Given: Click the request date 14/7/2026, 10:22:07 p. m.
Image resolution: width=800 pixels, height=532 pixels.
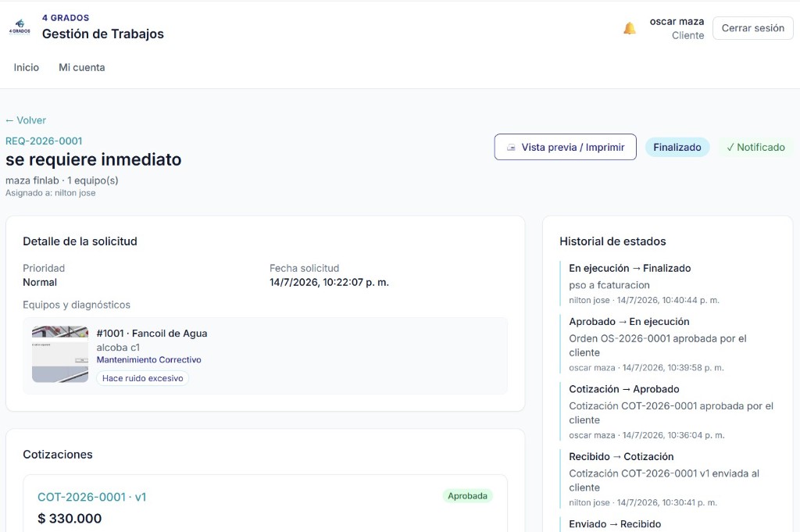Looking at the screenshot, I should tap(329, 282).
